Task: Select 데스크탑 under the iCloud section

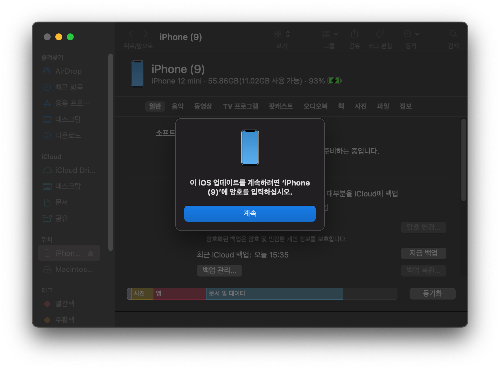Action: tap(62, 186)
